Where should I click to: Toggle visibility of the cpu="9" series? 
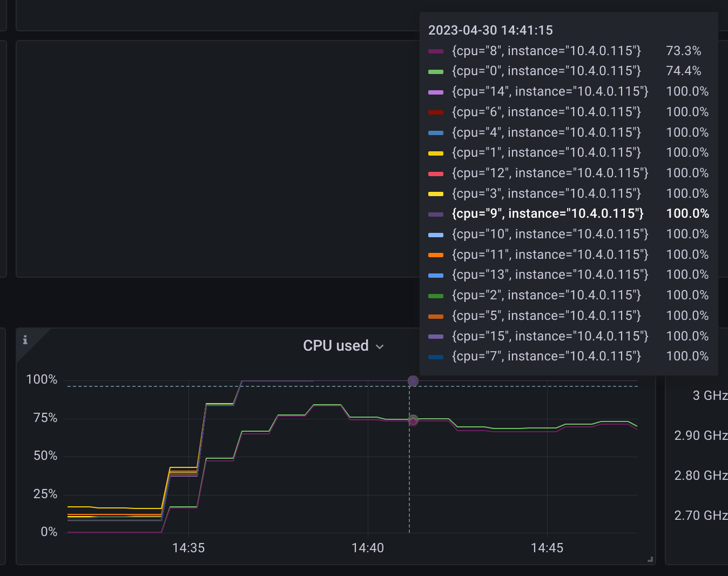point(547,214)
